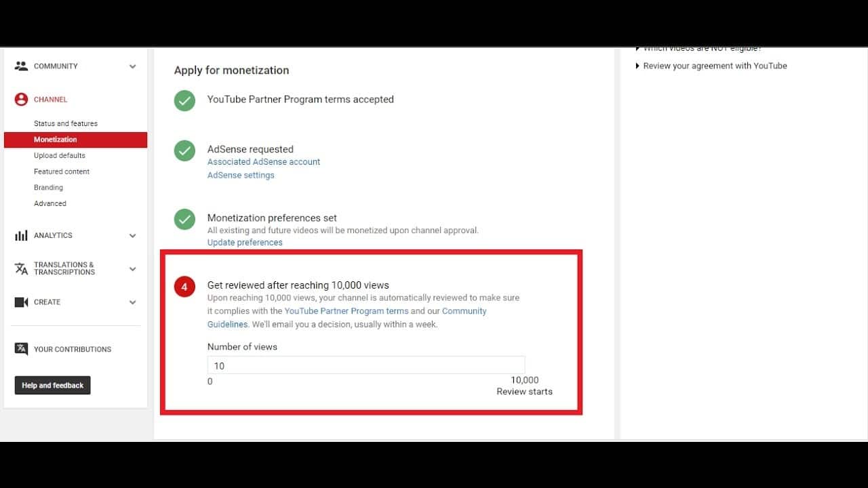Screen dimensions: 868x488
Task: Expand 'Review your agreement with YouTube'
Action: click(x=714, y=66)
